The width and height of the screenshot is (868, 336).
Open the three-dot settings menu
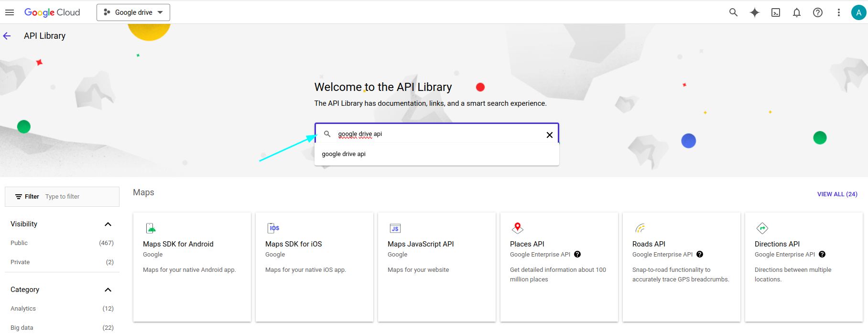coord(838,12)
